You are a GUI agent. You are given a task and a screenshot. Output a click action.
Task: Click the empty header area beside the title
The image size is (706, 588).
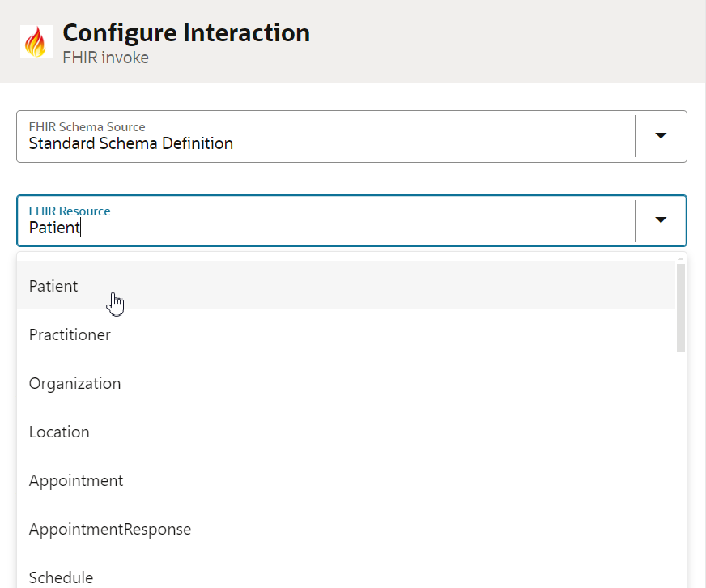(x=502, y=41)
